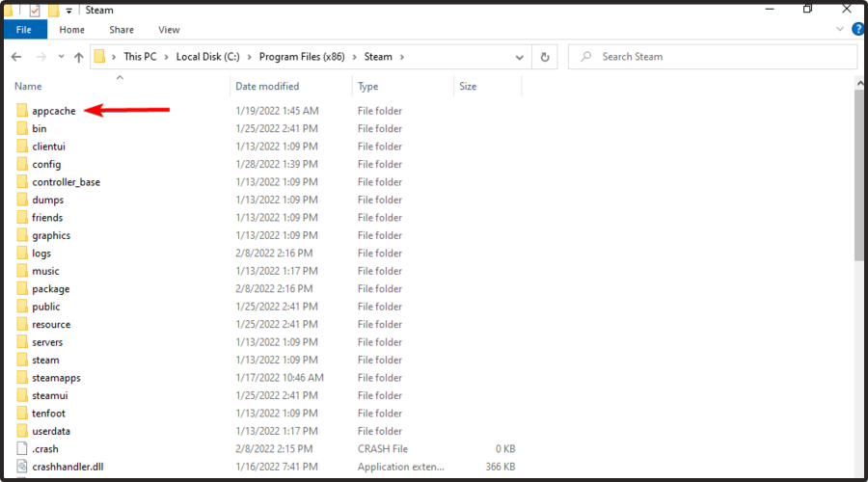The image size is (868, 482).
Task: Click scrollbar up arrow
Action: pos(859,84)
